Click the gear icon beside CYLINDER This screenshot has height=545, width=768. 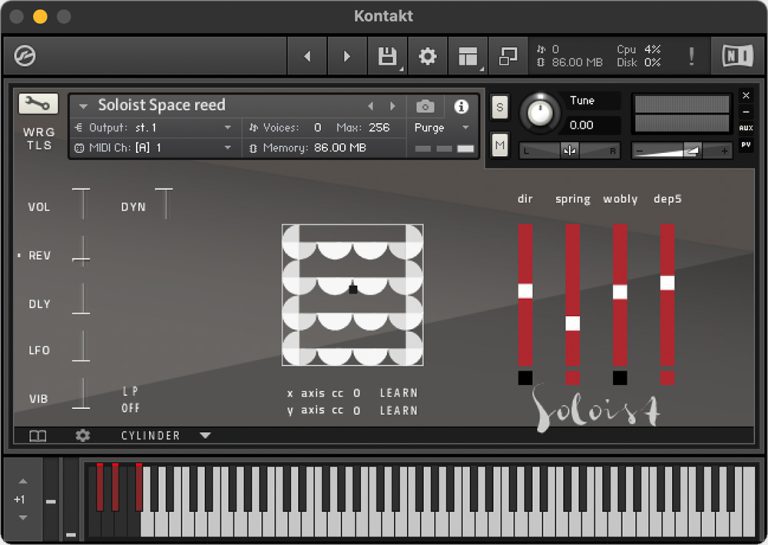pyautogui.click(x=83, y=436)
